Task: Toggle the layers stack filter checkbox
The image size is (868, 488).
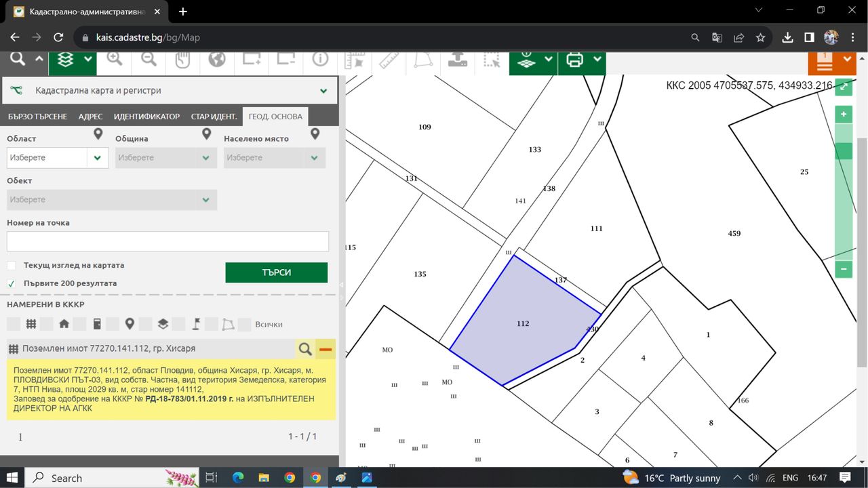Action: click(145, 324)
